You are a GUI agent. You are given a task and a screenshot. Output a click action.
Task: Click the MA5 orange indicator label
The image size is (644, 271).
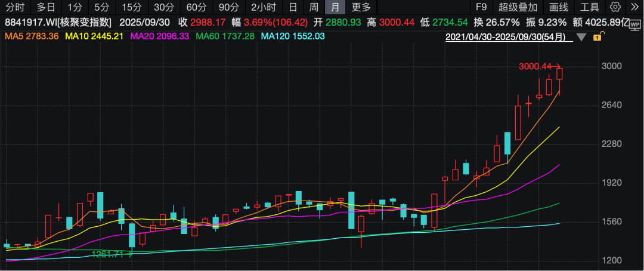pyautogui.click(x=31, y=36)
